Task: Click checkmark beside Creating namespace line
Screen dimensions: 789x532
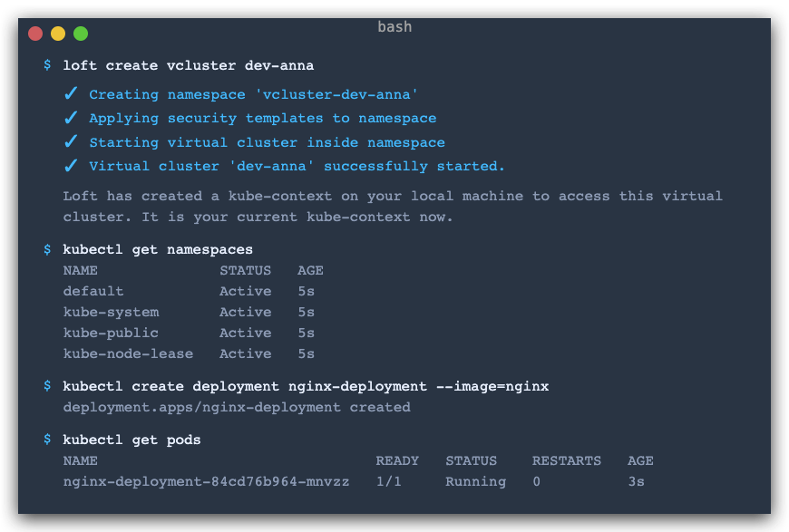Action: (x=71, y=93)
